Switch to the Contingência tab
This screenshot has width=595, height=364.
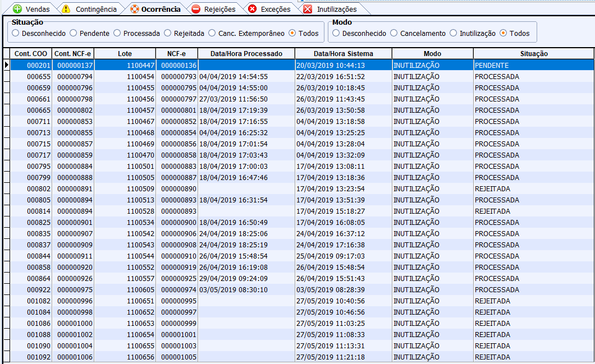tap(90, 9)
